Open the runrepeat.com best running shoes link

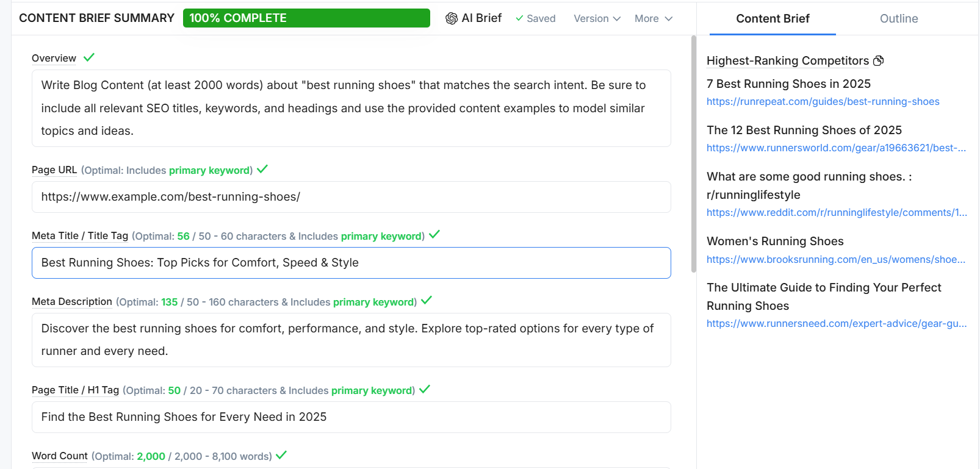823,101
